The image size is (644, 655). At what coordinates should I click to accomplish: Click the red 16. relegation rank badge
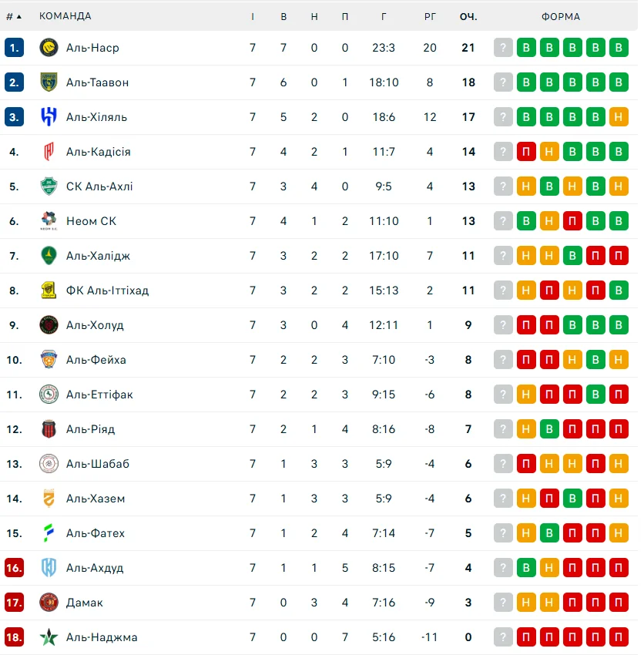click(14, 568)
